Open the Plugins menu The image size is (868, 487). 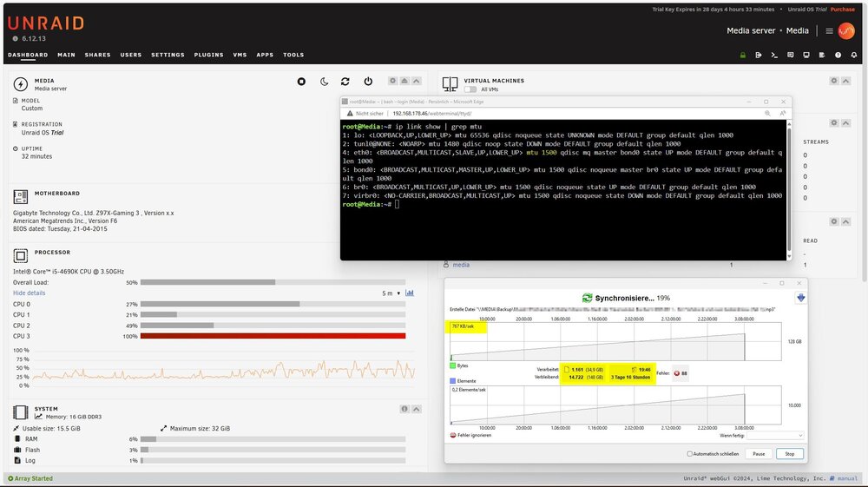tap(208, 55)
